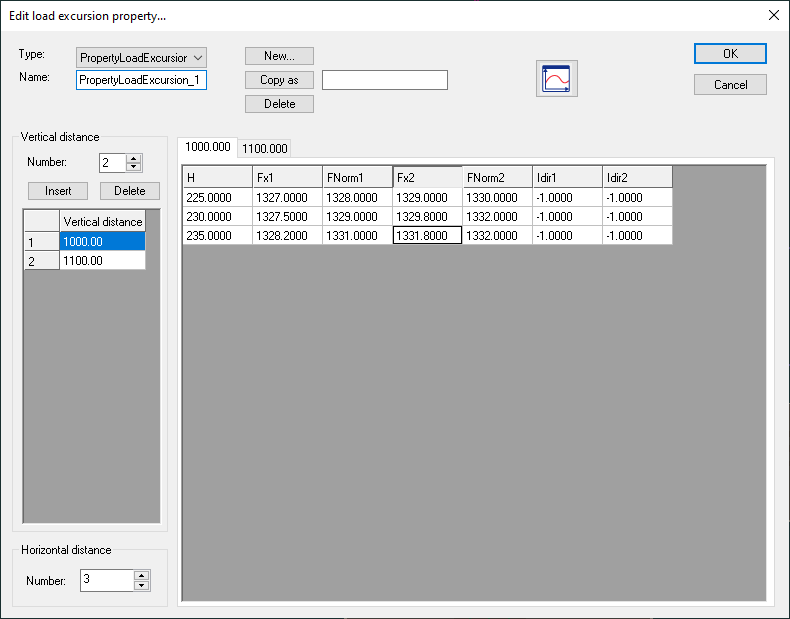Screen dimensions: 790x619
Task: Click the Copy as button
Action: [x=279, y=80]
